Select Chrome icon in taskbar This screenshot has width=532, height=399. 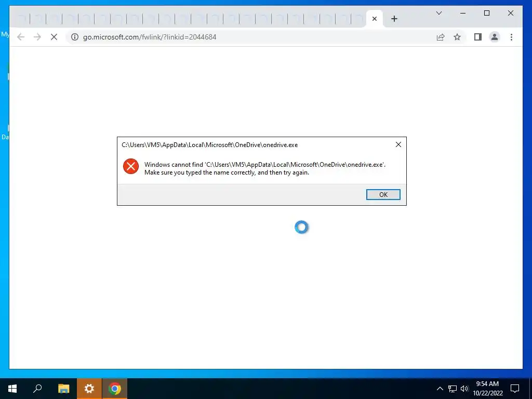click(115, 389)
